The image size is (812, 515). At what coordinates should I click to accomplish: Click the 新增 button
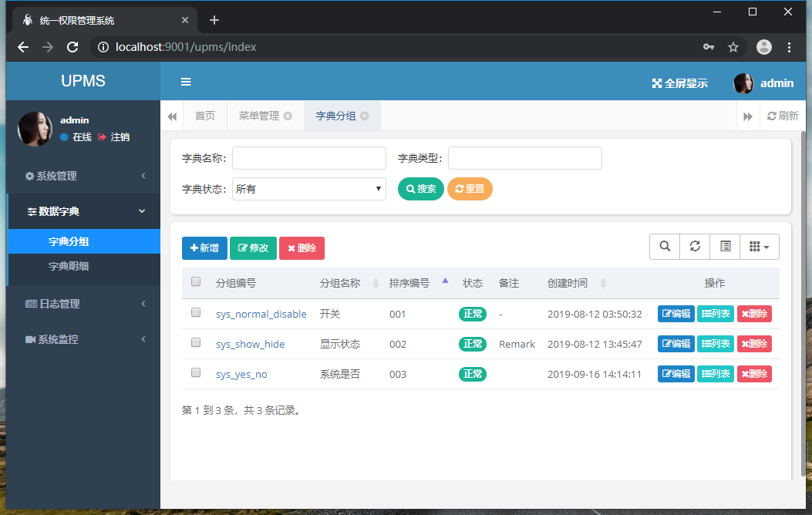tap(204, 248)
